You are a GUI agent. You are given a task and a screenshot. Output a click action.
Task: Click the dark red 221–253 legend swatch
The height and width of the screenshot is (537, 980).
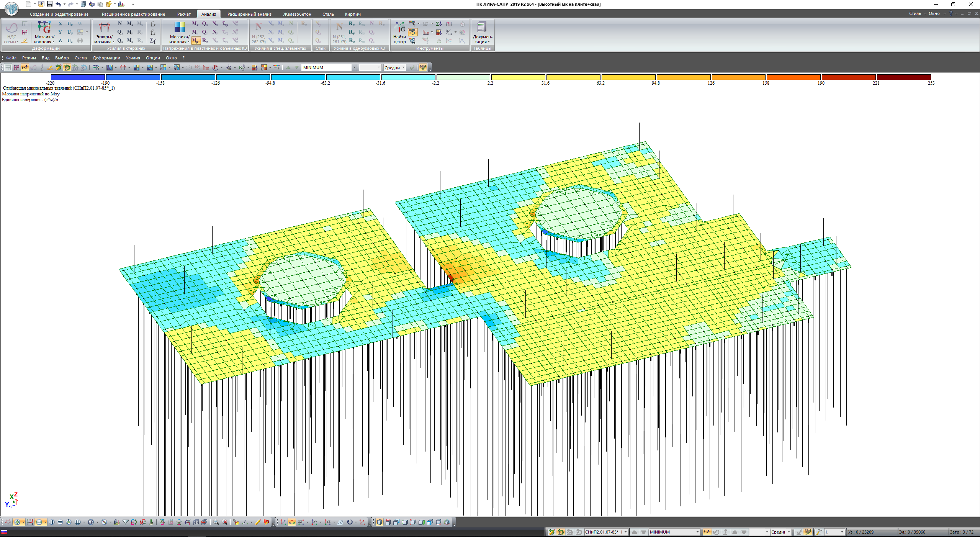[903, 77]
